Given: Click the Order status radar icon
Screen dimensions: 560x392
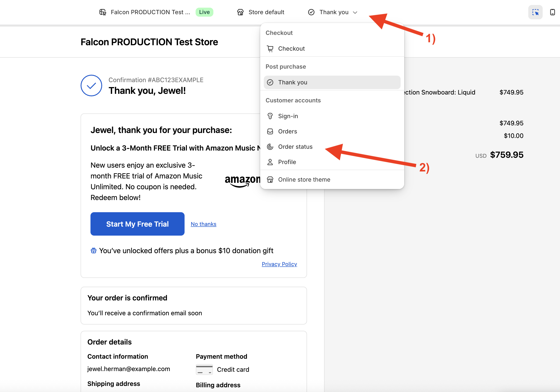Looking at the screenshot, I should pyautogui.click(x=270, y=147).
